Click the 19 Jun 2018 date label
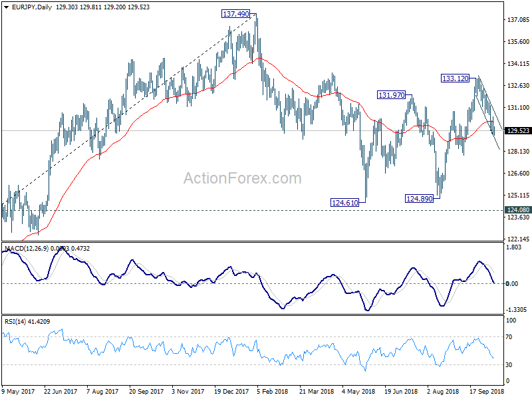 [401, 392]
